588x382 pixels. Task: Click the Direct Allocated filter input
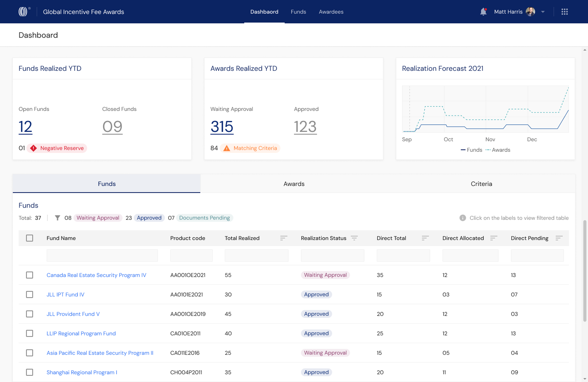[471, 256]
